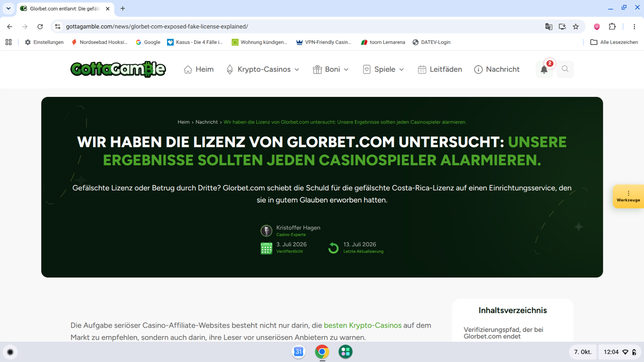Reload the page

pos(40,27)
